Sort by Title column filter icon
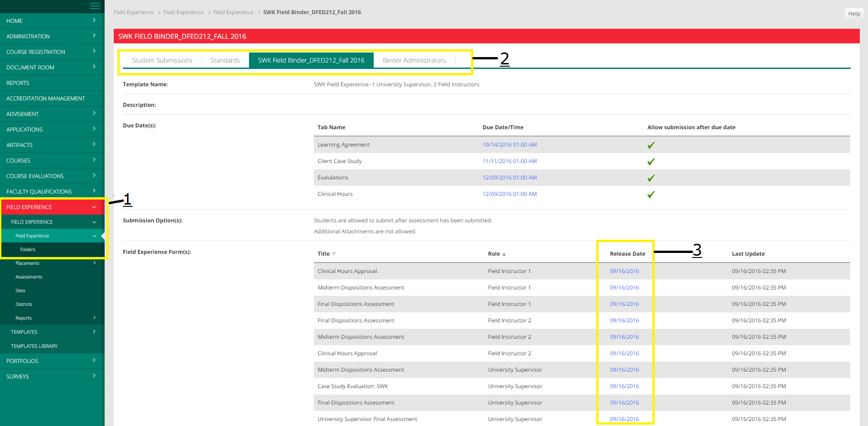Viewport: 868px width, 426px height. tap(334, 254)
